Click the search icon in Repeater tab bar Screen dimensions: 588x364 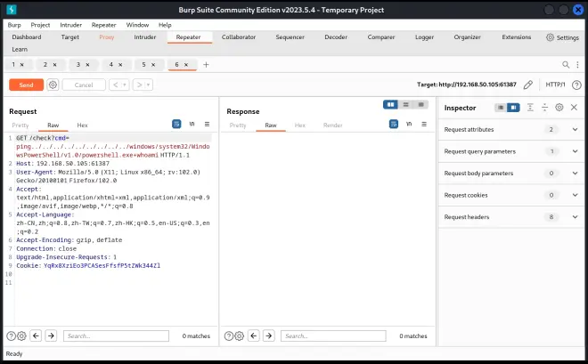[565, 65]
